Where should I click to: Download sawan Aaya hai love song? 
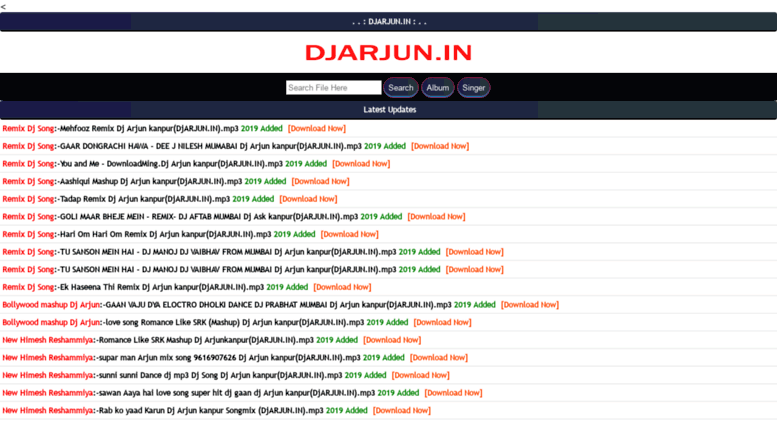[453, 393]
